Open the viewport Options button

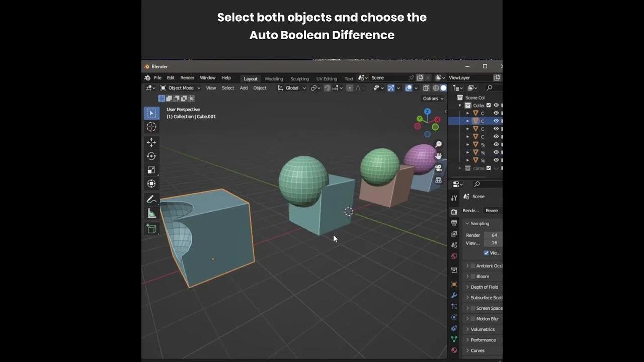tap(431, 98)
